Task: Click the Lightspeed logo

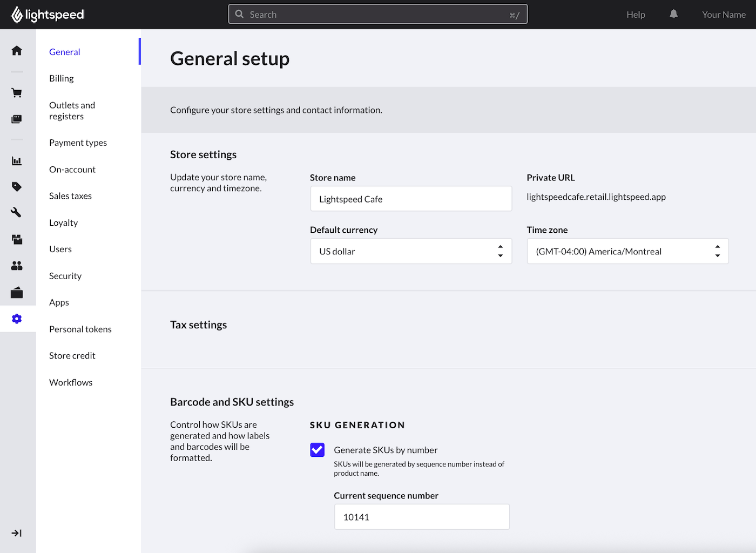Action: click(x=48, y=14)
